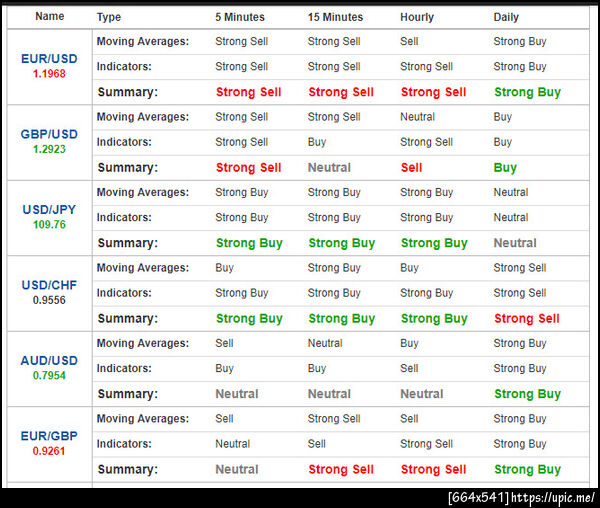Click the EUR/USD price 1.1968
Screen dimensions: 600x508
tap(49, 73)
